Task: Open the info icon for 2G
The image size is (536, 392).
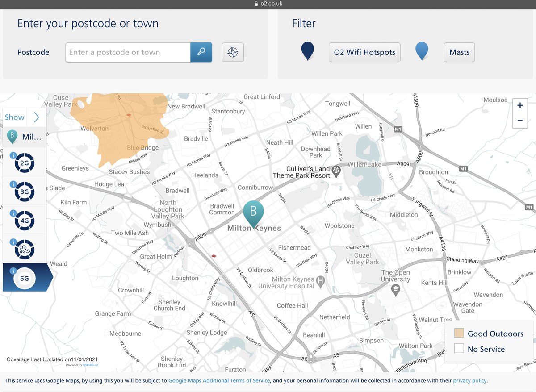Action: [x=13, y=156]
